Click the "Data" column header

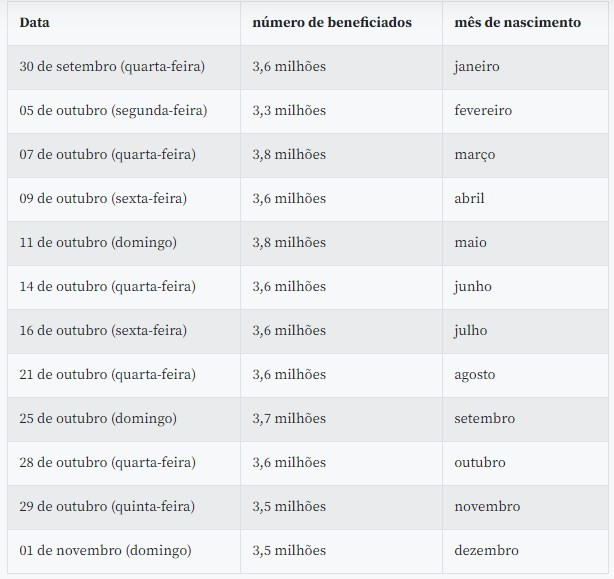click(x=35, y=22)
